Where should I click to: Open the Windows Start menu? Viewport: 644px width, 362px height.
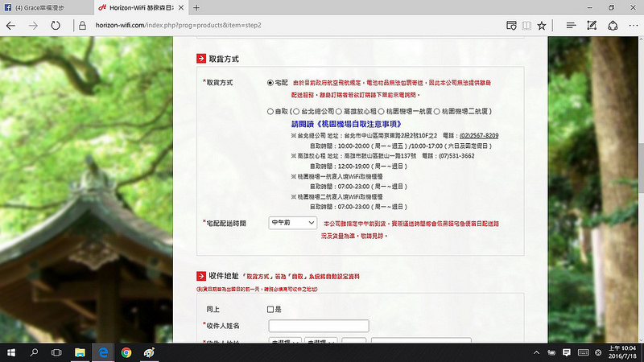[x=11, y=352]
